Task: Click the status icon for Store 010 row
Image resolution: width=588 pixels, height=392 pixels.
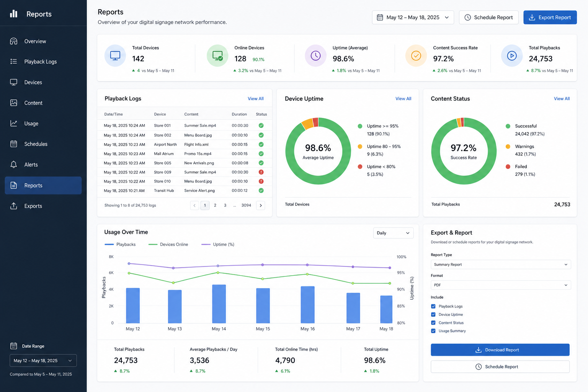Action: tap(261, 181)
